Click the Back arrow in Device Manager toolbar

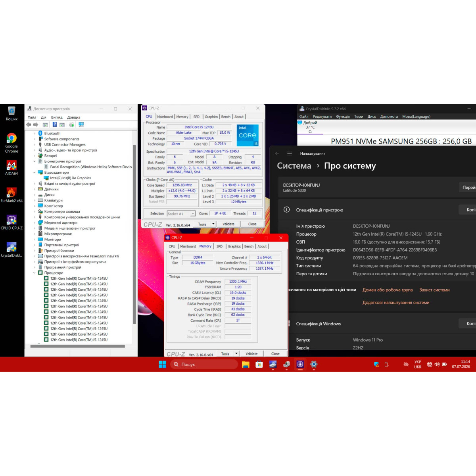29,125
